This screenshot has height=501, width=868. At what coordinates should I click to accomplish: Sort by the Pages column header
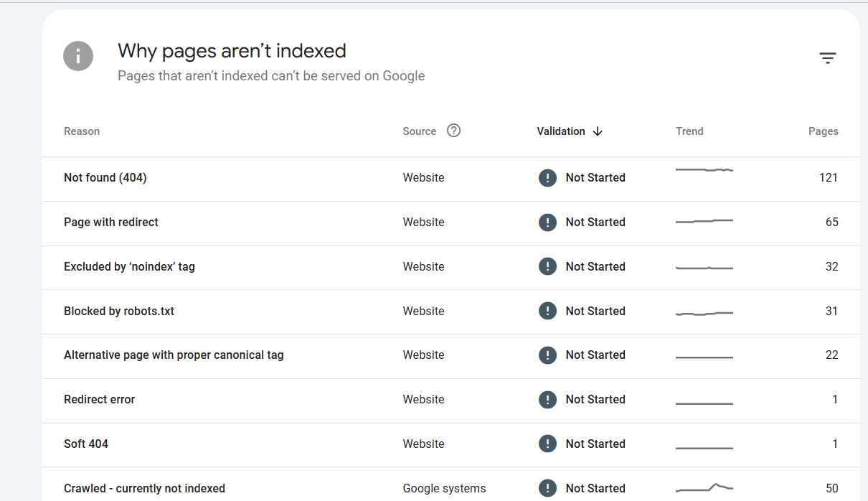pos(824,131)
